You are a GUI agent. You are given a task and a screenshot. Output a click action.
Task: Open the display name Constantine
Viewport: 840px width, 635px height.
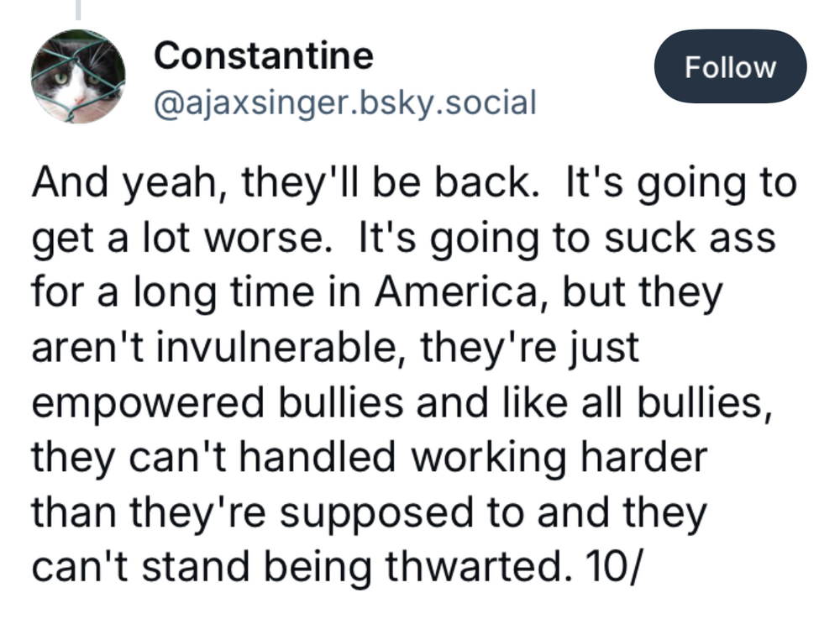coord(264,56)
